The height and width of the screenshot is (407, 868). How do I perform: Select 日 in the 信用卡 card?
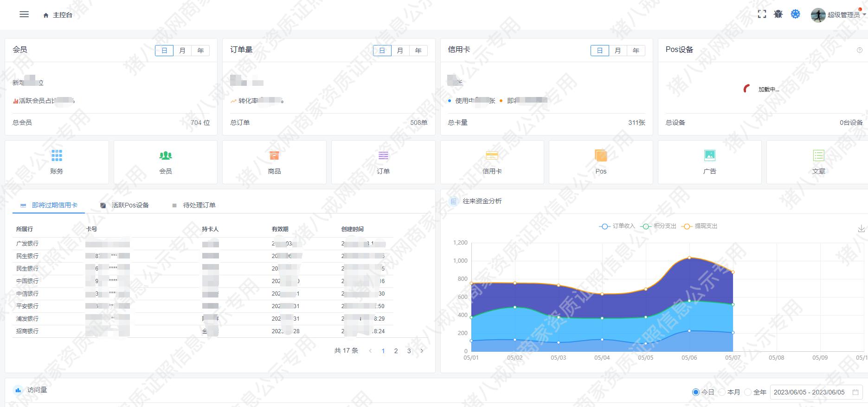(x=599, y=51)
